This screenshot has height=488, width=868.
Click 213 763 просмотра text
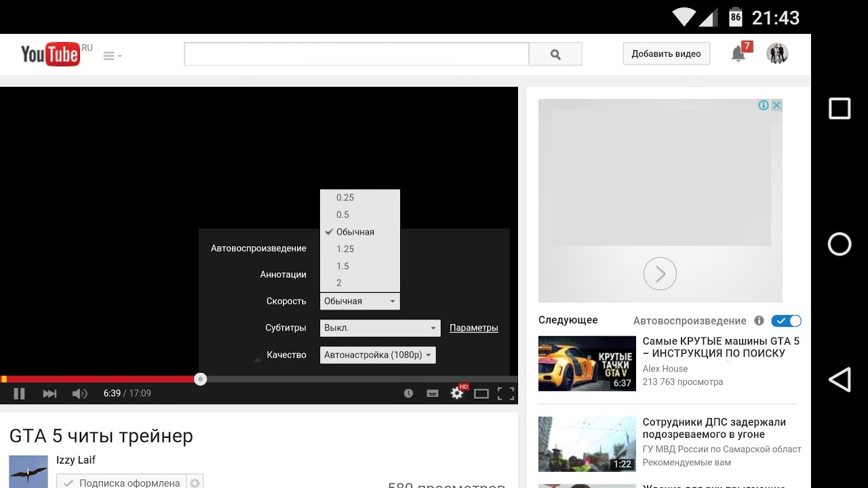tap(683, 382)
